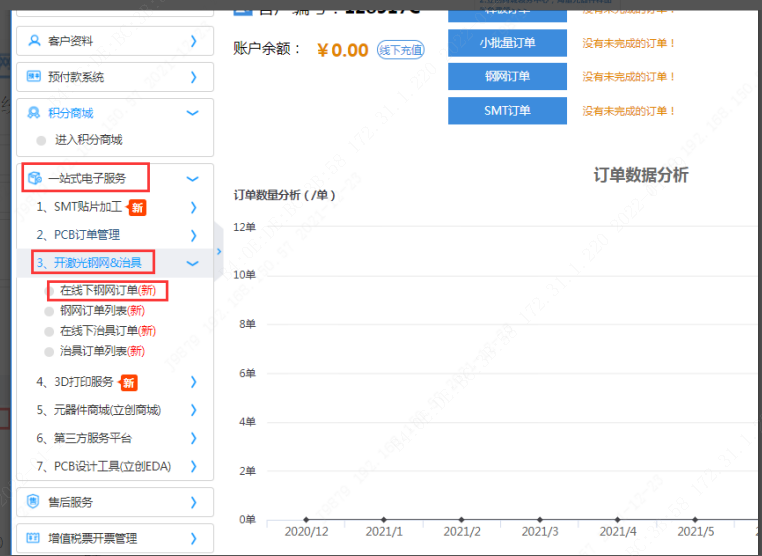
Task: Click the 线下充值 link
Action: click(x=400, y=50)
